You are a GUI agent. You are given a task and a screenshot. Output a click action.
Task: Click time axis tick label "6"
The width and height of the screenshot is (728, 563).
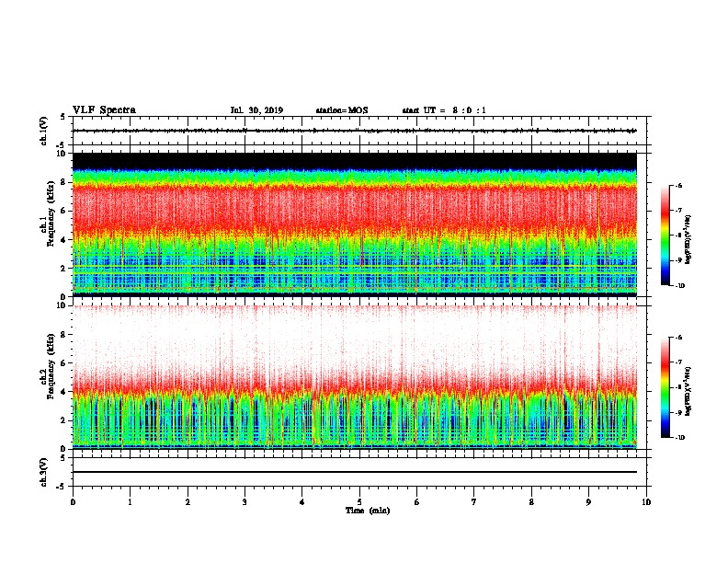click(417, 502)
